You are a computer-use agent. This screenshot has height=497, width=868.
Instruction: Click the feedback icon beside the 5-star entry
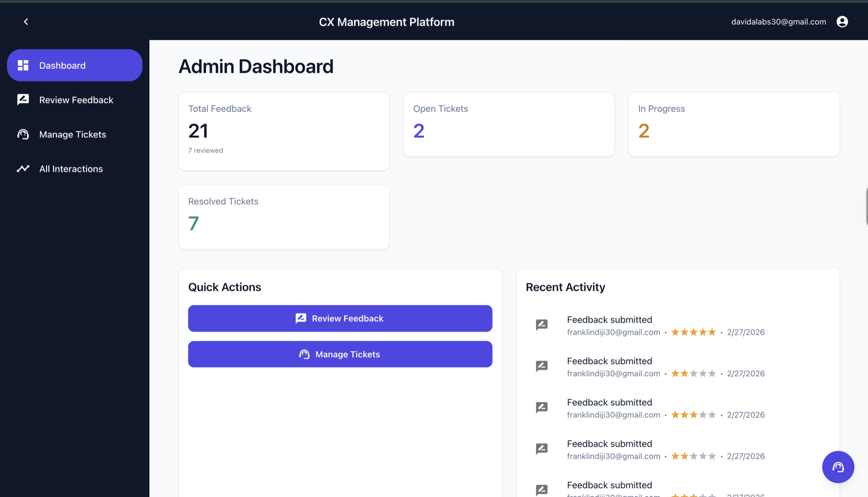(541, 325)
